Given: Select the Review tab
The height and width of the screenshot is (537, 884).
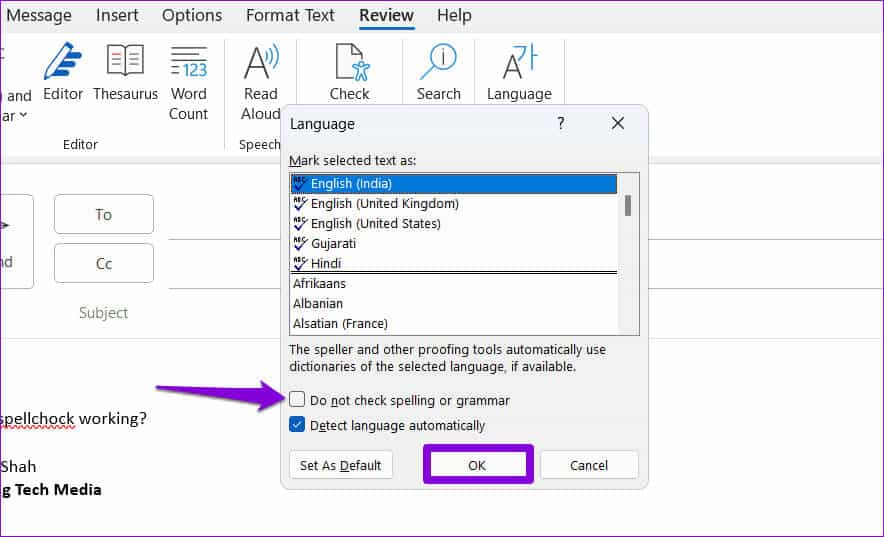Looking at the screenshot, I should 386,15.
